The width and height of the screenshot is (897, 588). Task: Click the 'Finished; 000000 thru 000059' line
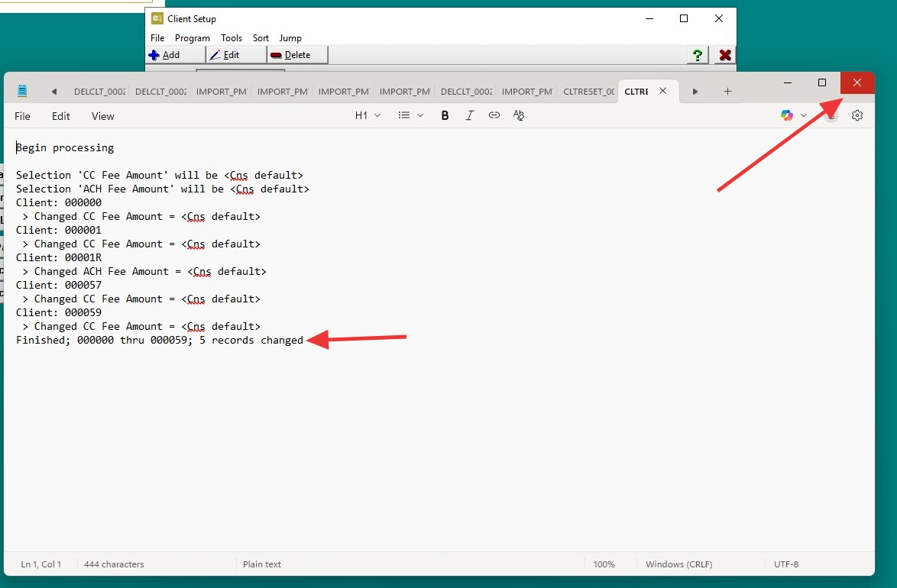click(x=160, y=340)
